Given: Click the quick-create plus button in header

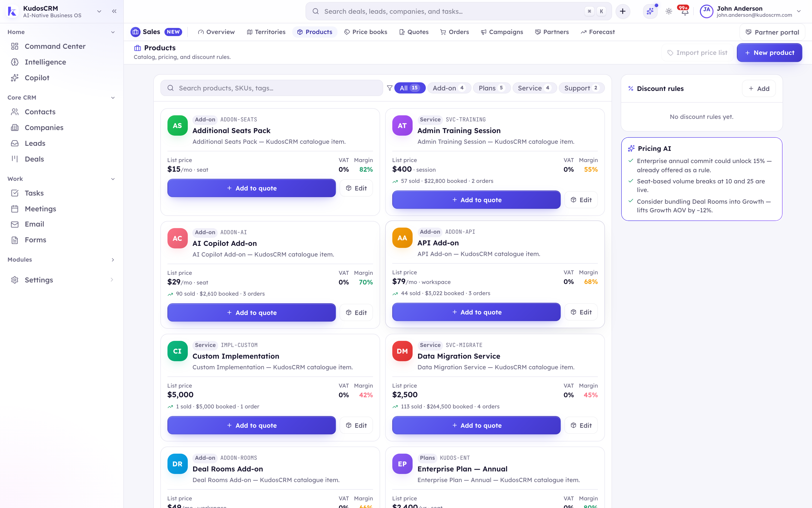Looking at the screenshot, I should pos(623,11).
